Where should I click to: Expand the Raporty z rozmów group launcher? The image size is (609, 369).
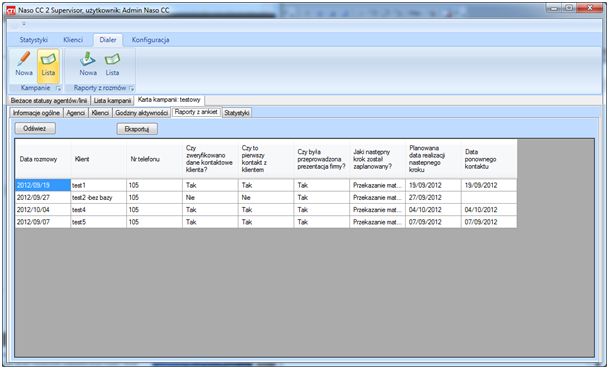131,89
